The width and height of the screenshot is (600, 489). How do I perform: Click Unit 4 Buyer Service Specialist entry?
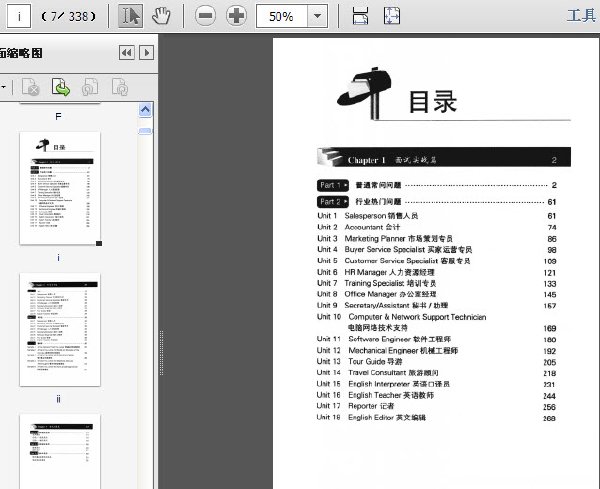[437, 249]
